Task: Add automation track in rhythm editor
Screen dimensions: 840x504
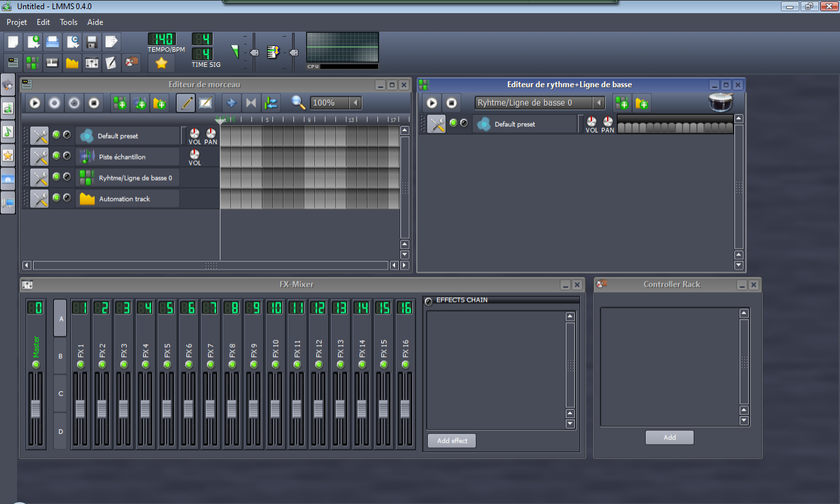Action: click(642, 103)
